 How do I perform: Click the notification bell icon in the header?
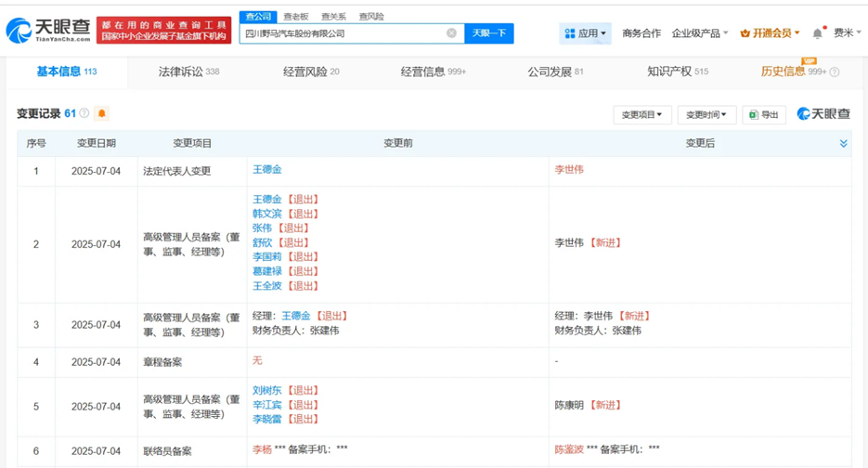point(817,33)
